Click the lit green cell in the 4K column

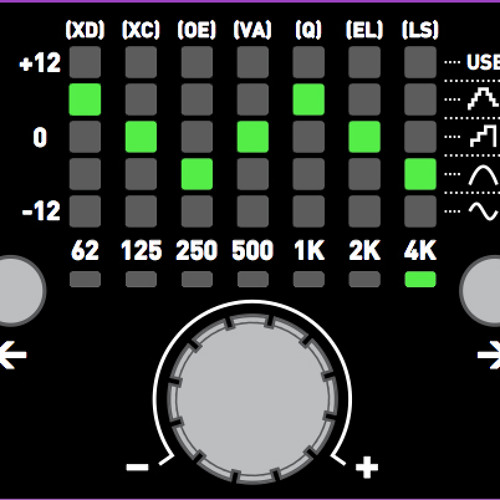pos(420,174)
